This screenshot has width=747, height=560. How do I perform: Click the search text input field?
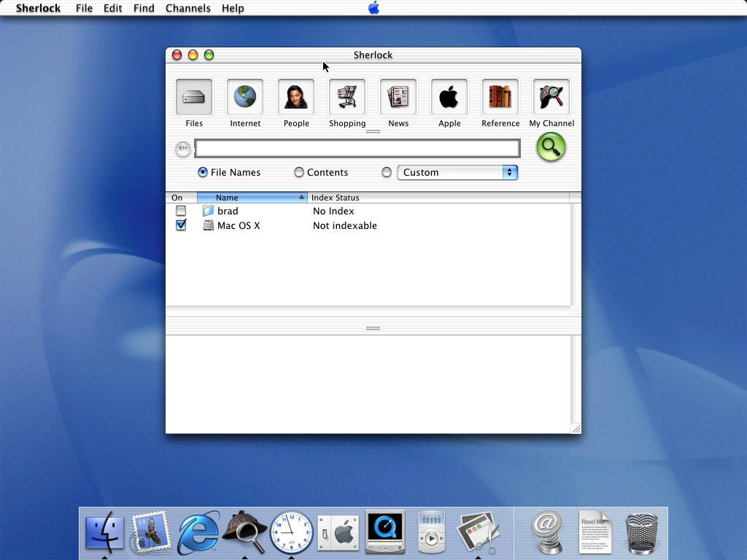click(x=357, y=149)
